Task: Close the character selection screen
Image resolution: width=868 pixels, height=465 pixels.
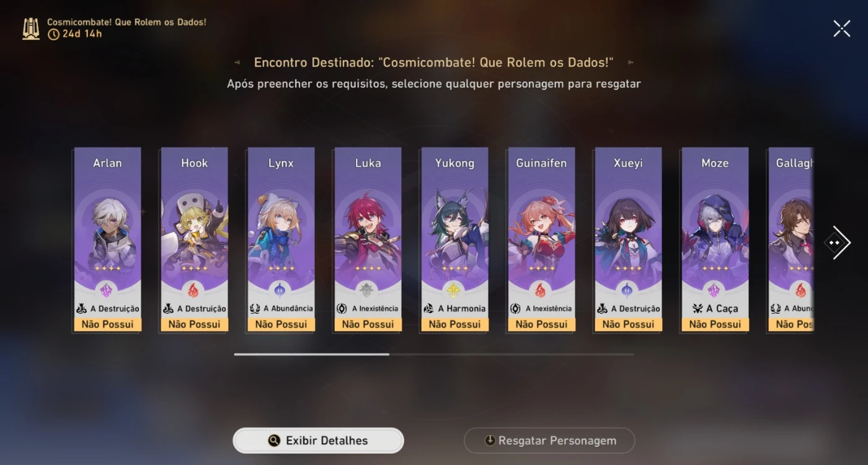Action: click(841, 29)
